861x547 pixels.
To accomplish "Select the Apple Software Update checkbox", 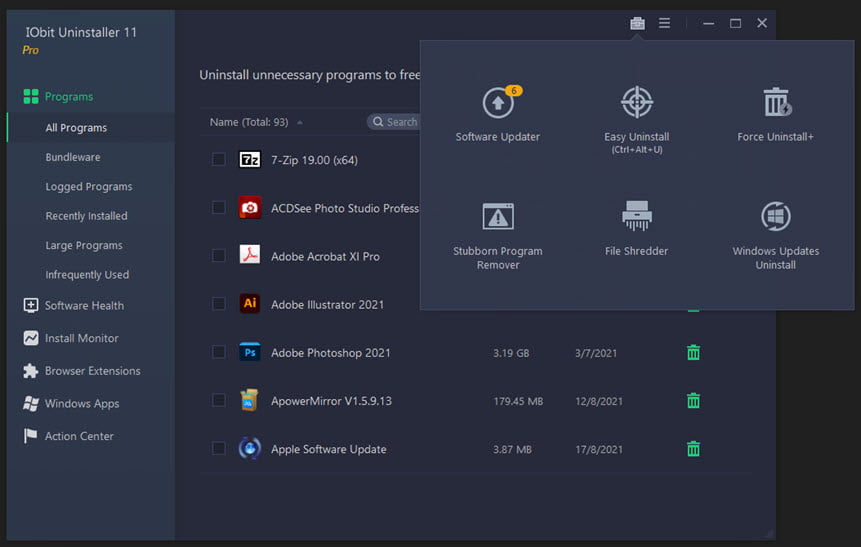I will 219,448.
